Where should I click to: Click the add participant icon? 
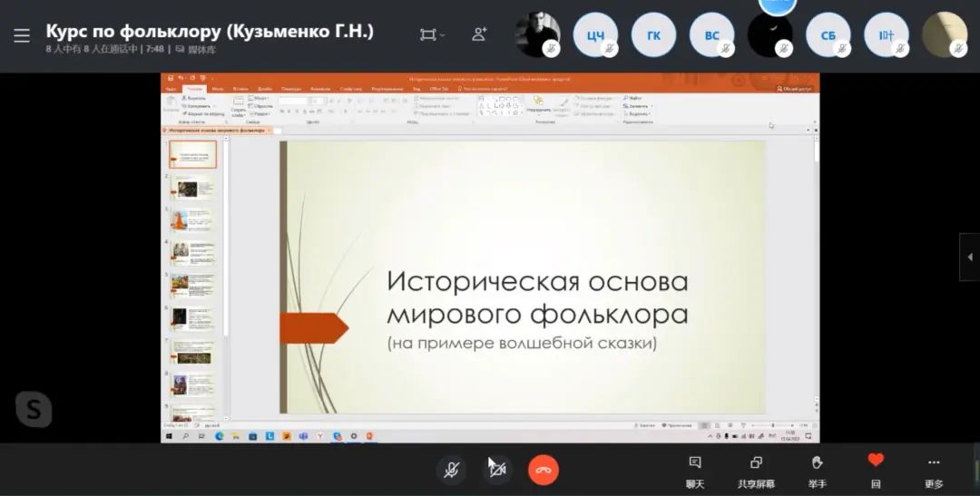479,34
